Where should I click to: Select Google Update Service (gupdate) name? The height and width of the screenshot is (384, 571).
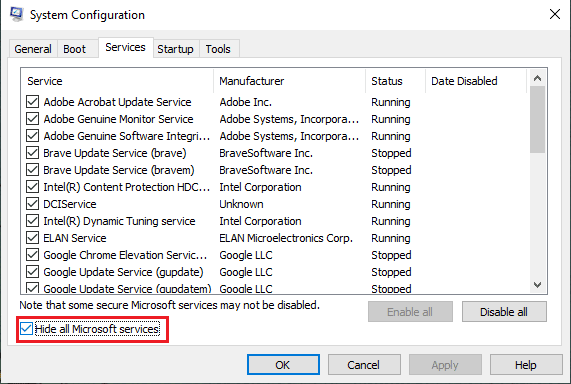click(x=123, y=272)
